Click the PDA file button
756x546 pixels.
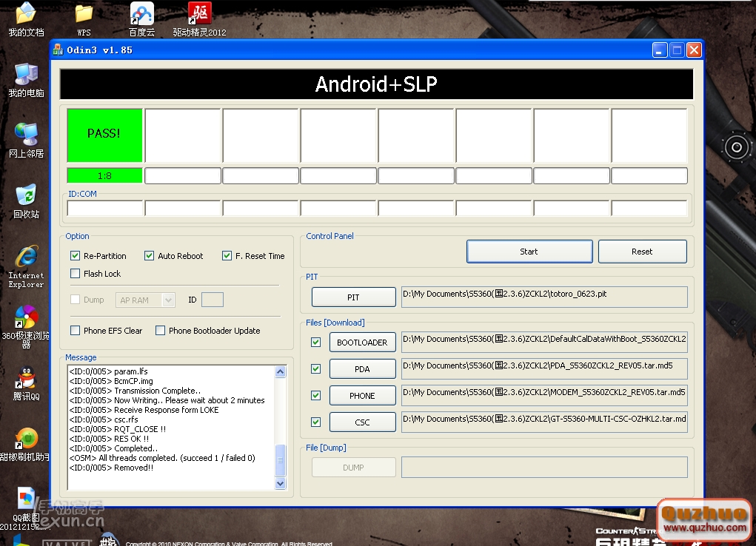click(362, 369)
